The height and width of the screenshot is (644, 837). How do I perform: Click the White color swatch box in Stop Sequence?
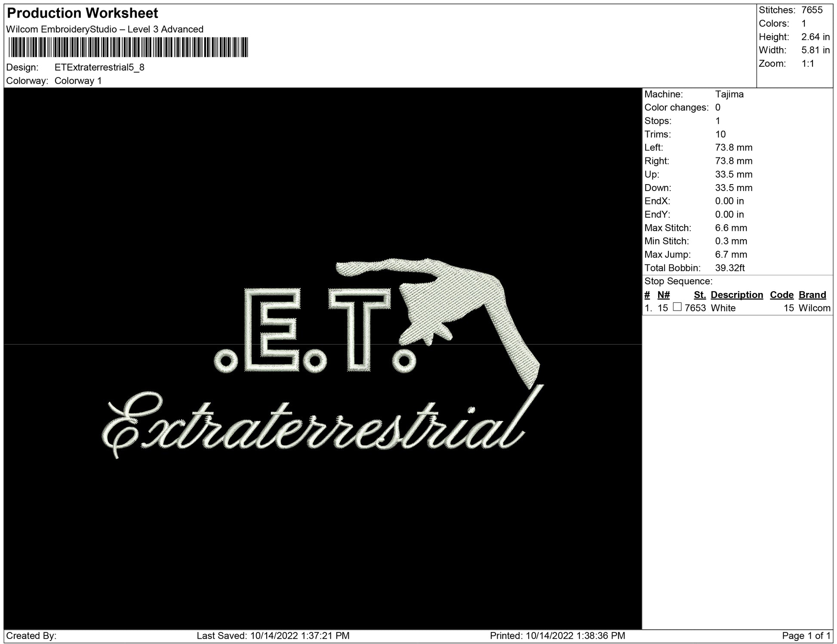pyautogui.click(x=677, y=307)
